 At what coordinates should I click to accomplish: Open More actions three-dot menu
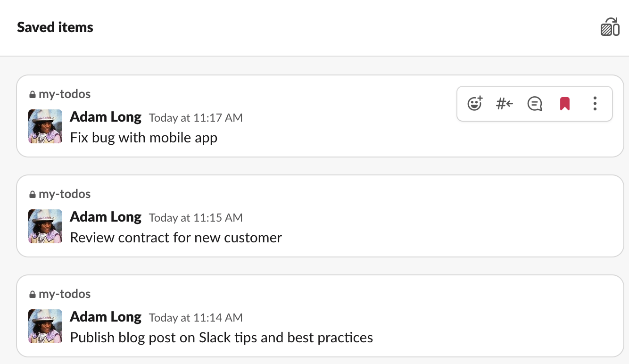[595, 103]
